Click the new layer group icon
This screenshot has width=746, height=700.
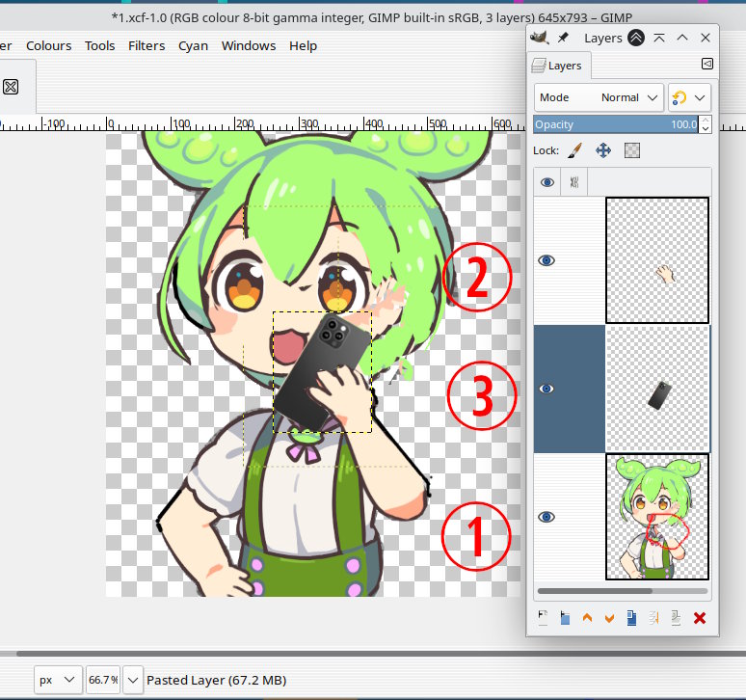[566, 618]
